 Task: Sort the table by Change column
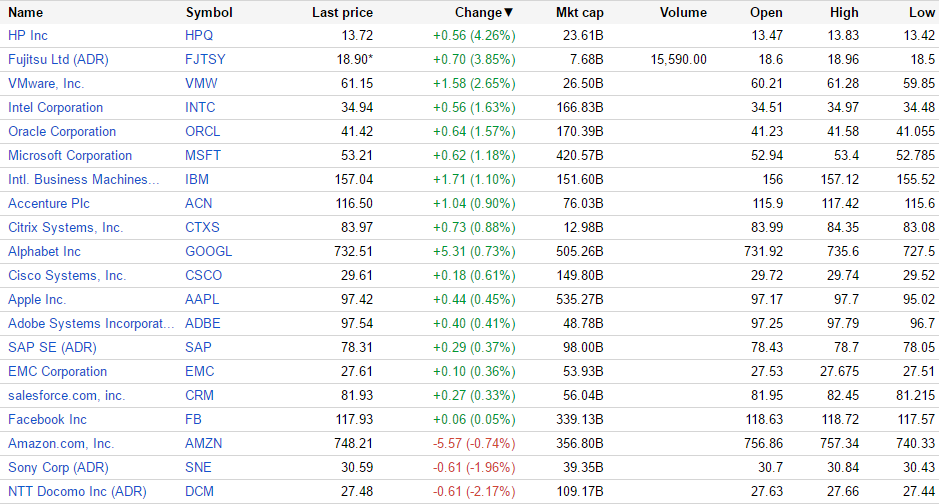(483, 13)
